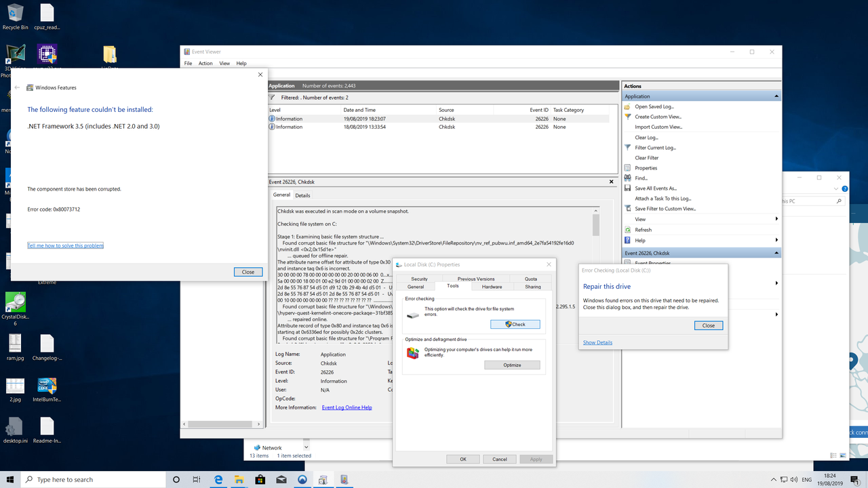
Task: Click Close in Windows Features dialog
Action: click(x=248, y=272)
